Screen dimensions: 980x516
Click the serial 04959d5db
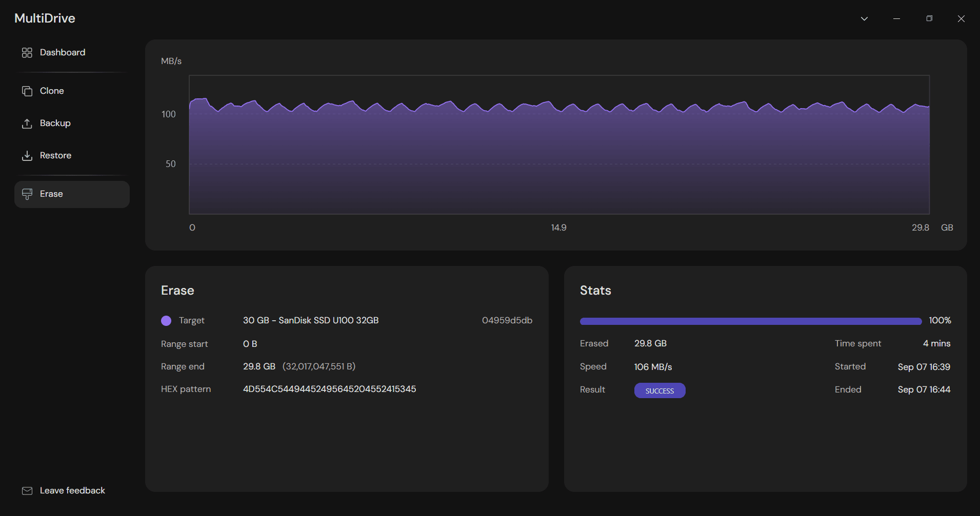click(507, 320)
